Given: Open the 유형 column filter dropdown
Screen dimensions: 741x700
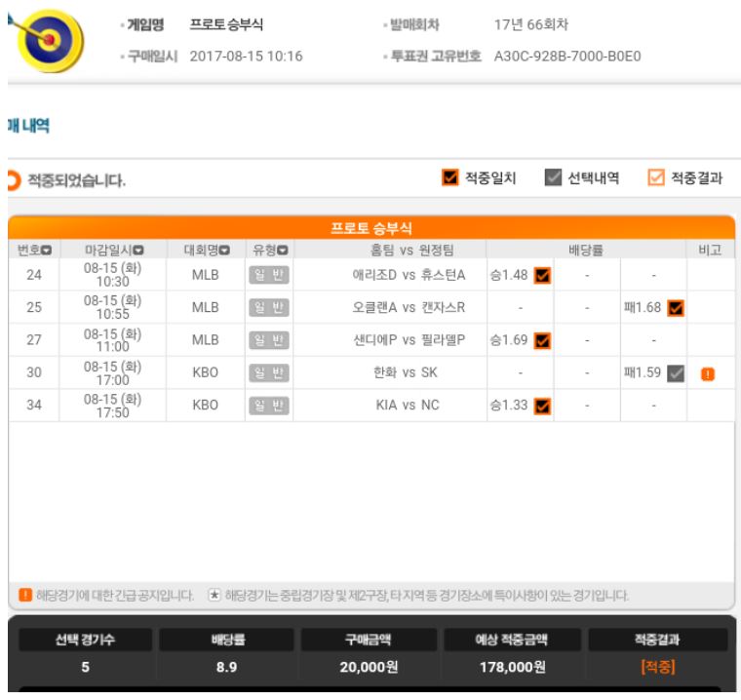Looking at the screenshot, I should coord(282,251).
